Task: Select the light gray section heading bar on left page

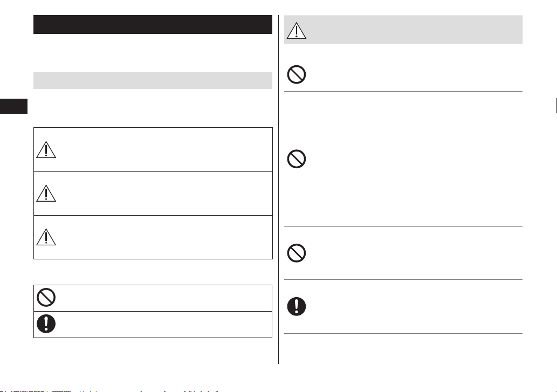Action: point(153,80)
